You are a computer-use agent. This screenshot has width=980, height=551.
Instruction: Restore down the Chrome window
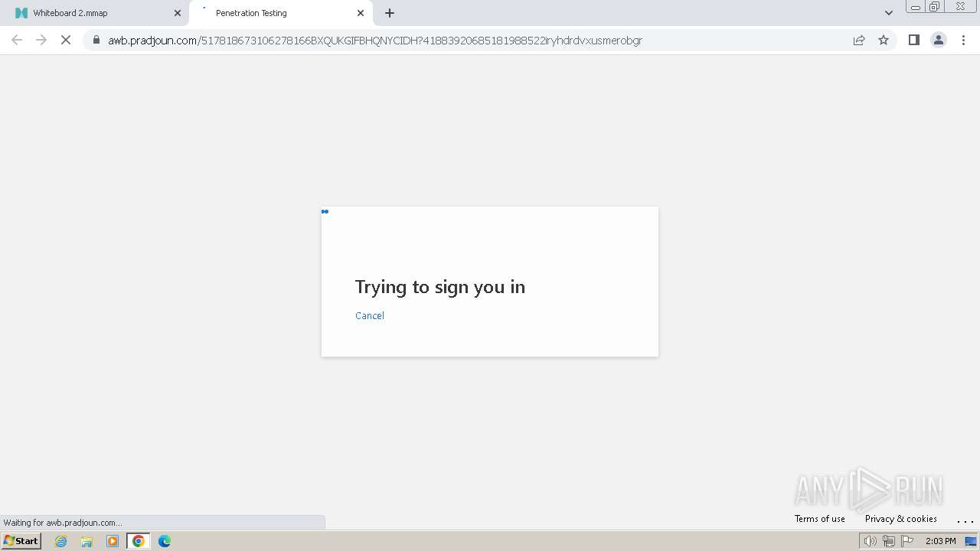pos(935,7)
